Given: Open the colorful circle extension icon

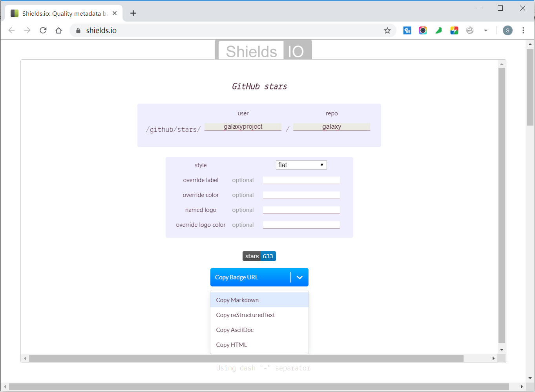Looking at the screenshot, I should click(423, 30).
